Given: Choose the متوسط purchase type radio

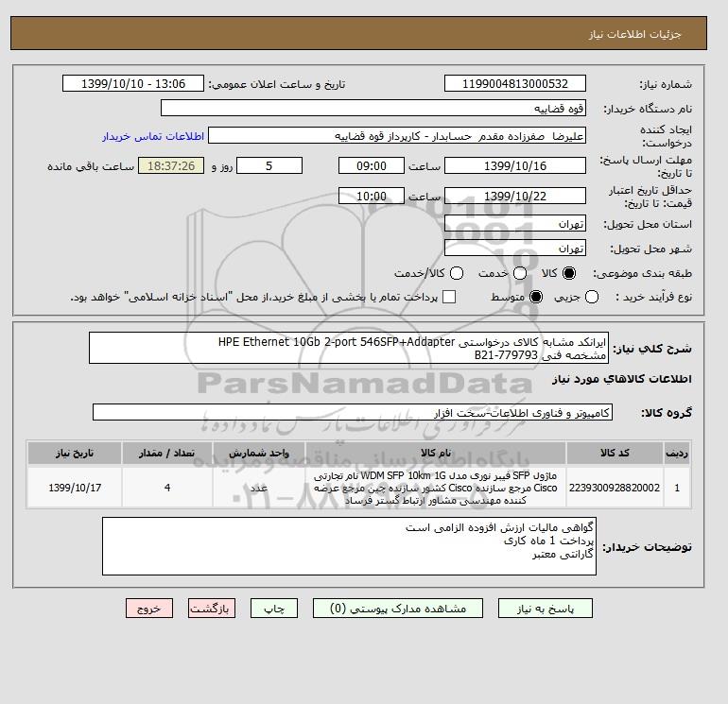Looking at the screenshot, I should click(x=536, y=297).
